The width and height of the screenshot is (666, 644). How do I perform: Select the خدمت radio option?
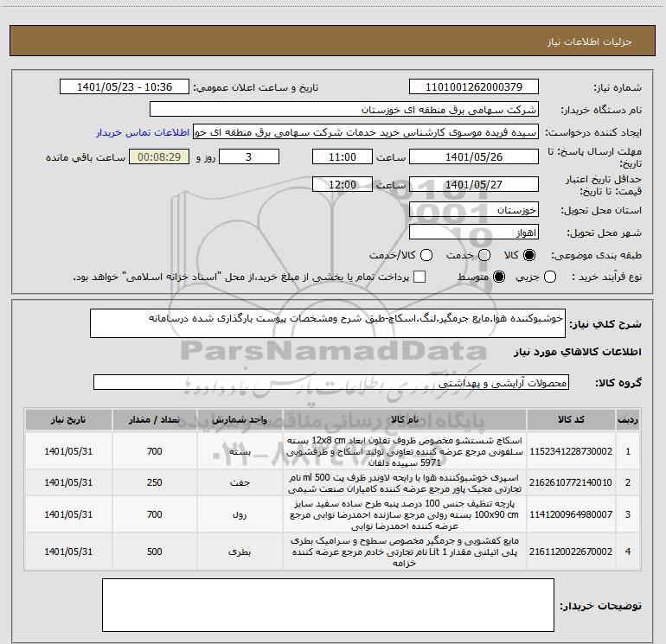[x=483, y=256]
